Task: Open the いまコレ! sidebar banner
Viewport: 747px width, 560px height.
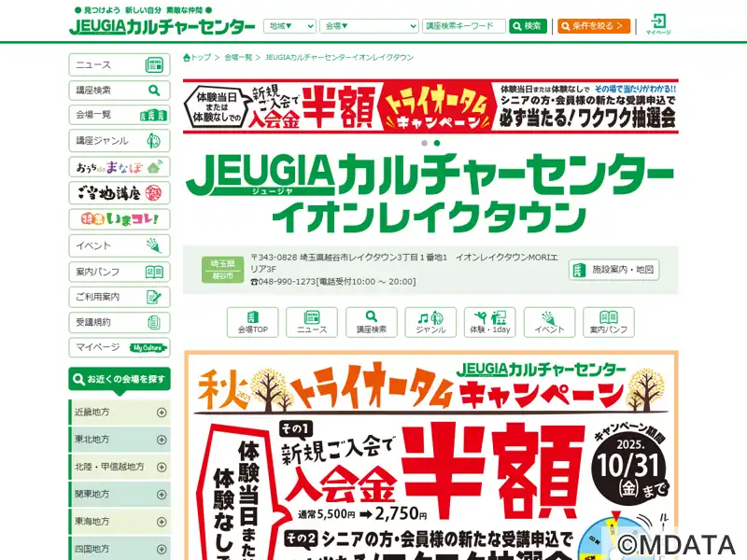Action: tap(120, 219)
